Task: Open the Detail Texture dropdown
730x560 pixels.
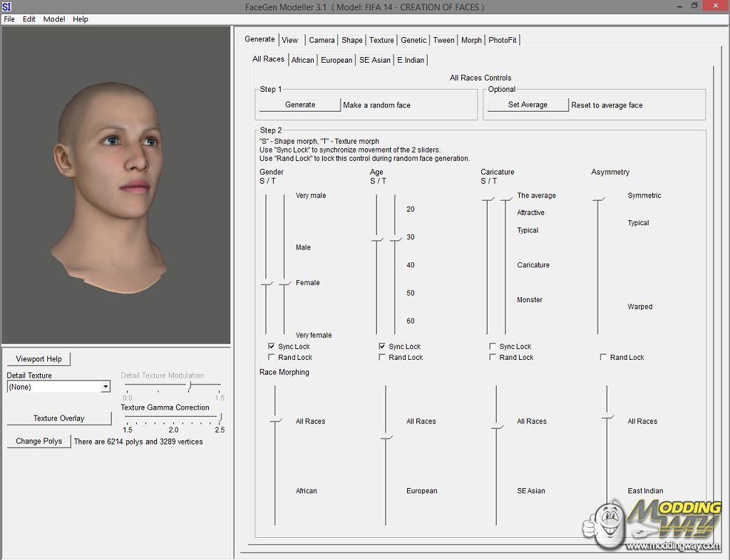Action: tap(106, 387)
